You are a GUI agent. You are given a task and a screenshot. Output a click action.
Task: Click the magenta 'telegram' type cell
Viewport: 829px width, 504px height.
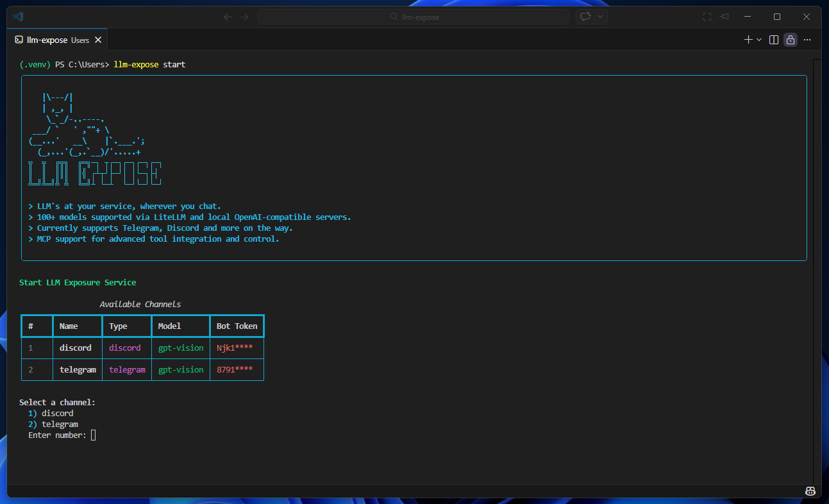(127, 369)
